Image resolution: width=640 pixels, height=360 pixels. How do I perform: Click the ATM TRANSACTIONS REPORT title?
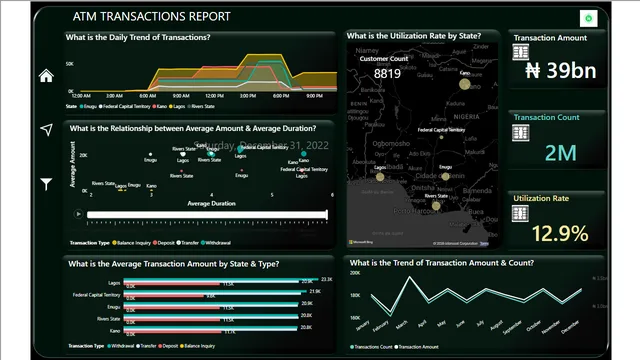(x=151, y=17)
